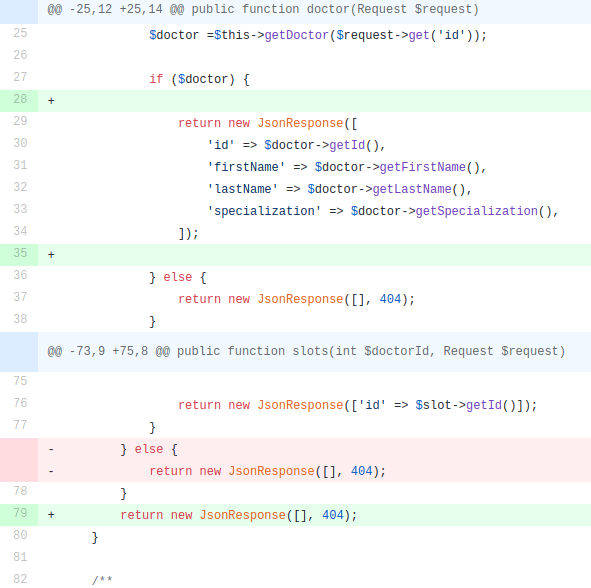
Task: Click the minus marker on removed 404 return
Action: (51, 471)
